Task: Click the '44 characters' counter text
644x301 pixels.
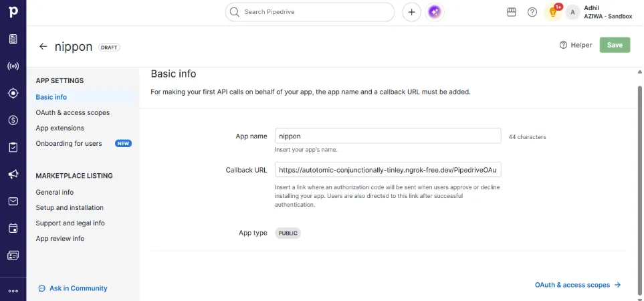Action: pyautogui.click(x=528, y=137)
